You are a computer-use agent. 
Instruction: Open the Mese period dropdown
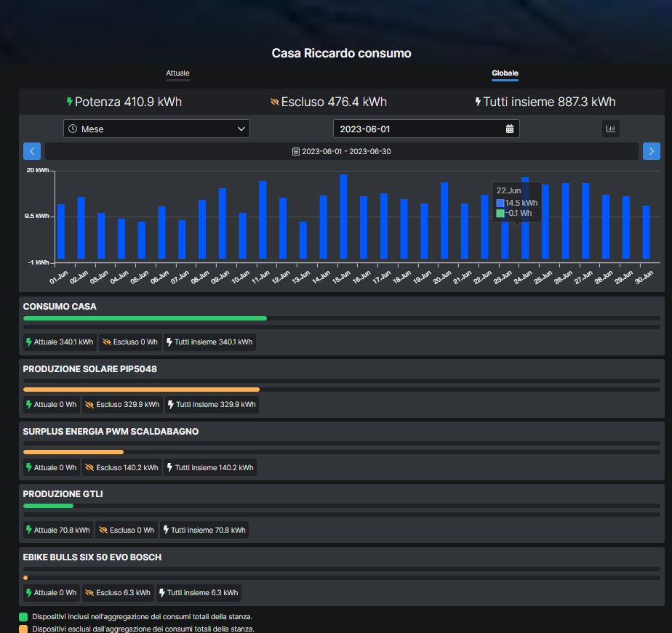(x=156, y=129)
